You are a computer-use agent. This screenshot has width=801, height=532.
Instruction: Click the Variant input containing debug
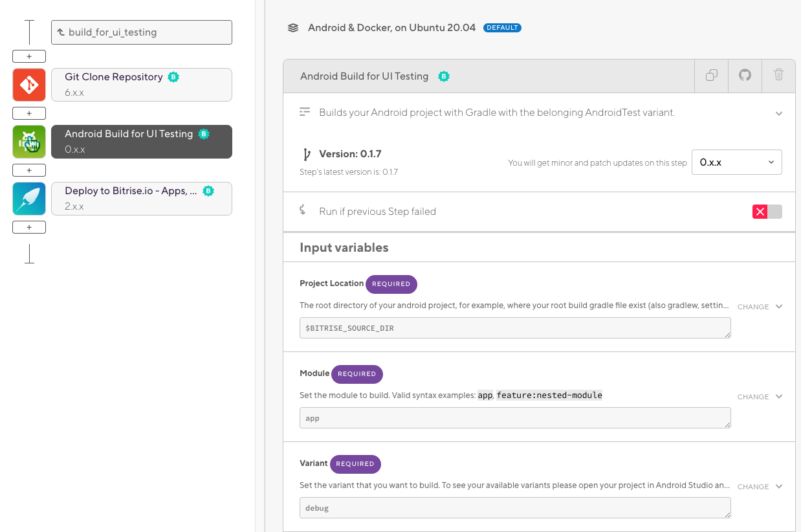(514, 507)
